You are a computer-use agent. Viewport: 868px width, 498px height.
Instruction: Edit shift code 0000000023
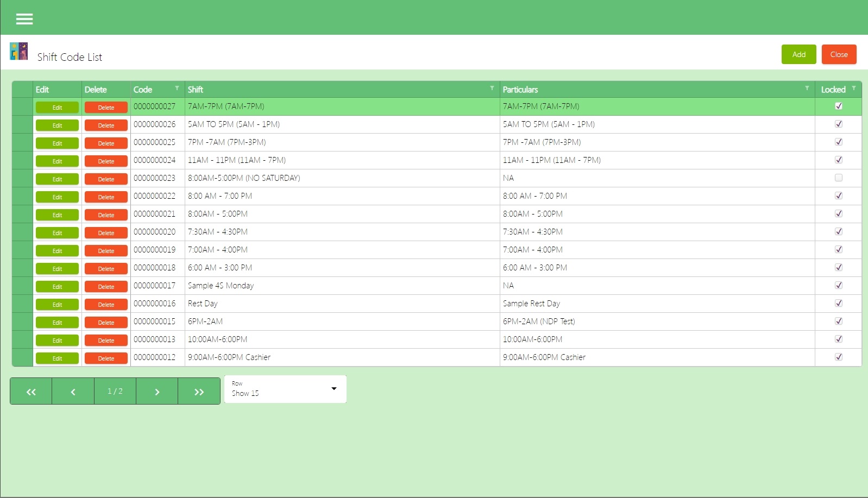coord(57,179)
